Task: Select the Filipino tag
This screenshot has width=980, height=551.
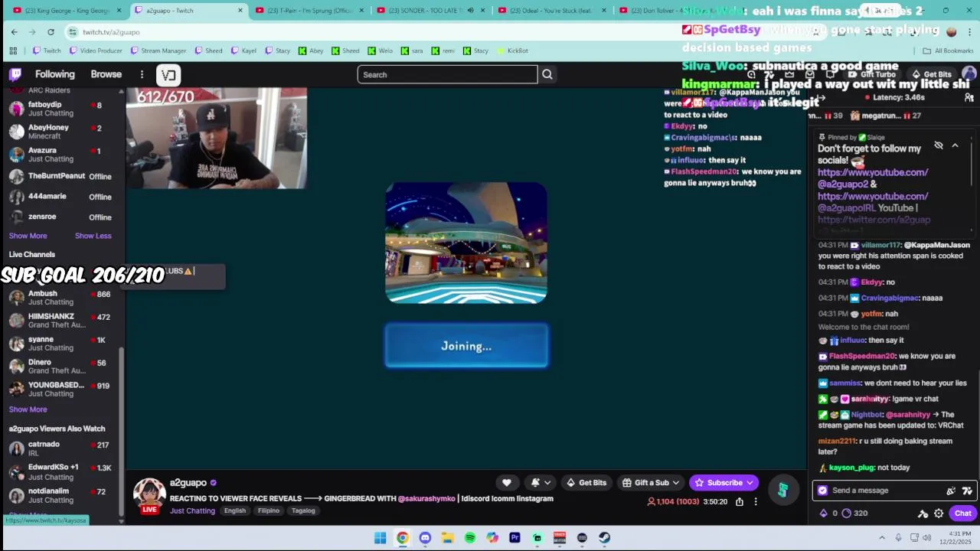Action: 269,510
